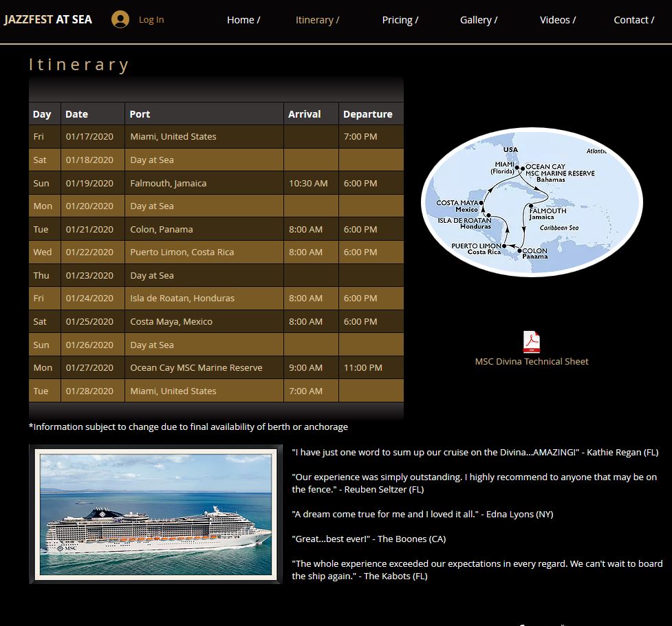
Task: Navigate to the Pricing page
Action: tap(400, 20)
